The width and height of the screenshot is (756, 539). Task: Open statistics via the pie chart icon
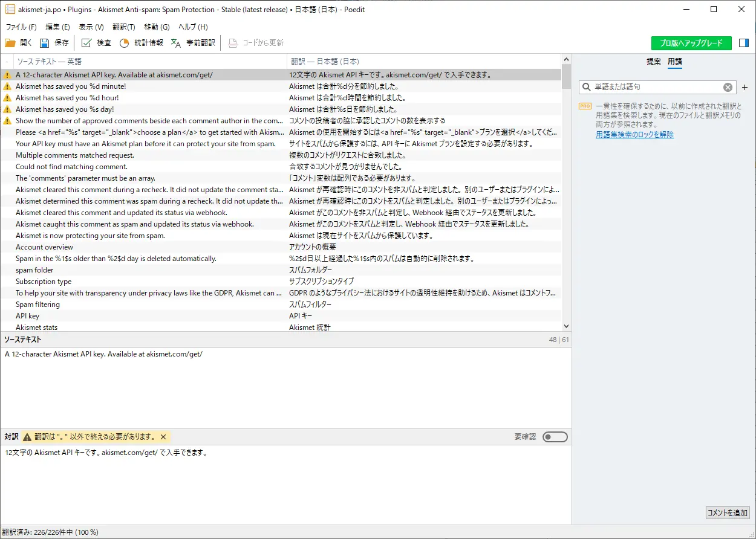125,43
